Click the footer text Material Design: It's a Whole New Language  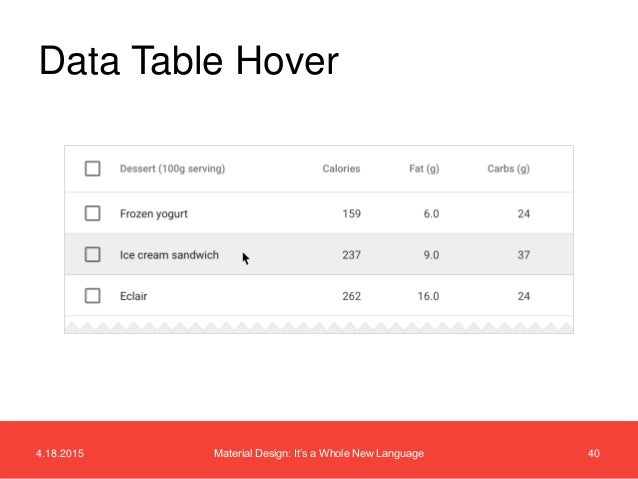coord(319,453)
